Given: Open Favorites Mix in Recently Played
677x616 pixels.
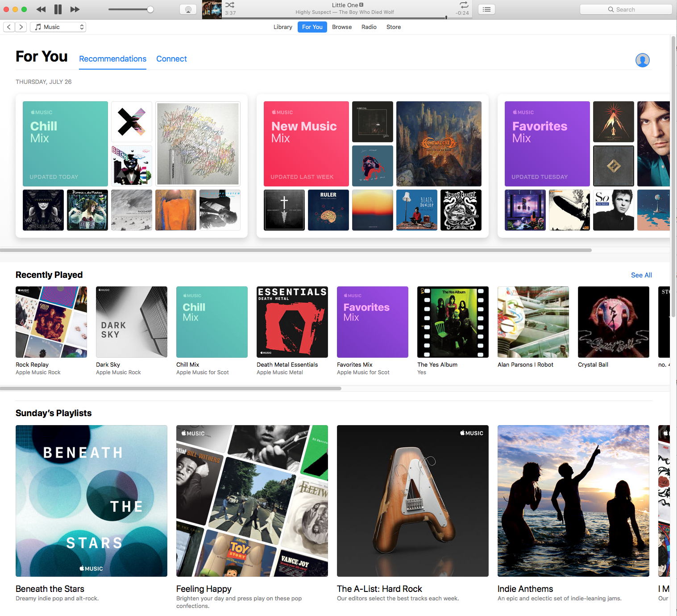Looking at the screenshot, I should (373, 322).
